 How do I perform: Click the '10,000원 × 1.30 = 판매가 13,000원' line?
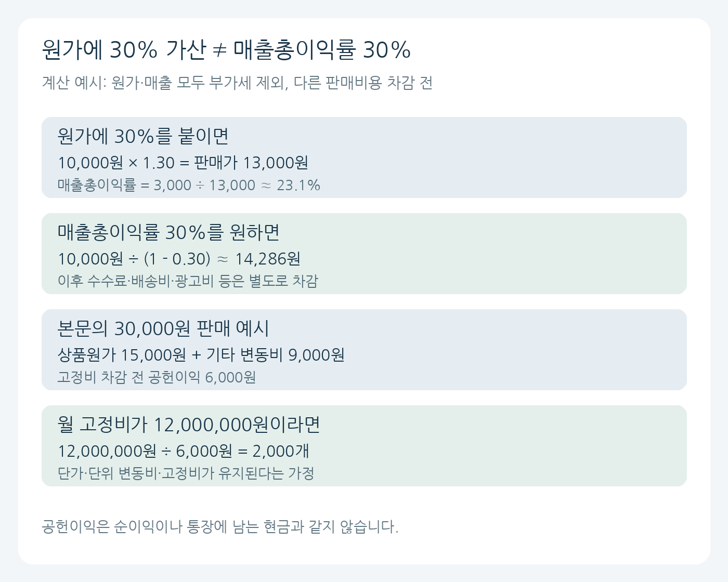click(x=183, y=163)
